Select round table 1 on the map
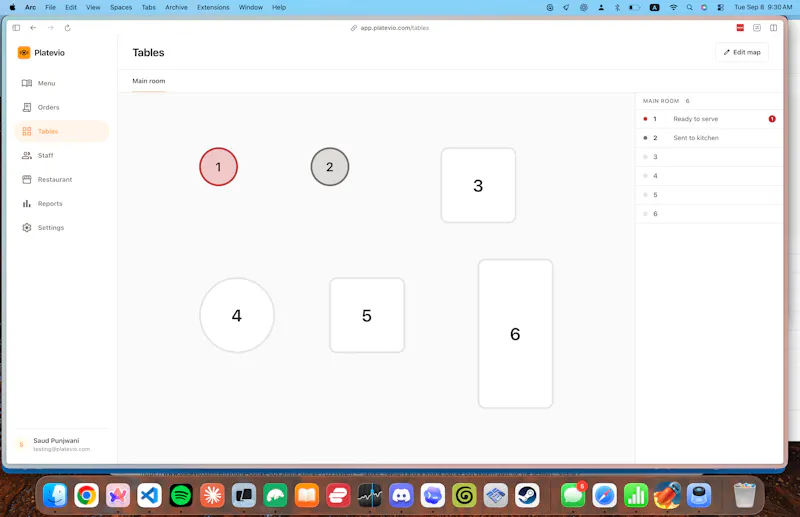This screenshot has height=517, width=800. (218, 166)
